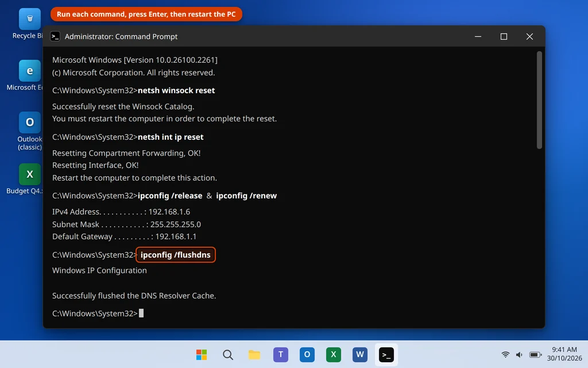This screenshot has height=368, width=588.
Task: Click the volume speaker tray icon
Action: click(519, 354)
